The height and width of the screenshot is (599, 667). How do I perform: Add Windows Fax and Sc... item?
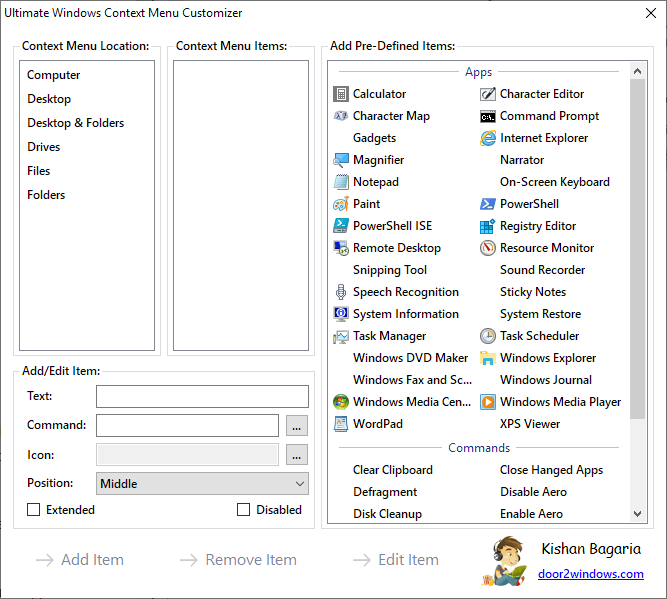(x=413, y=380)
